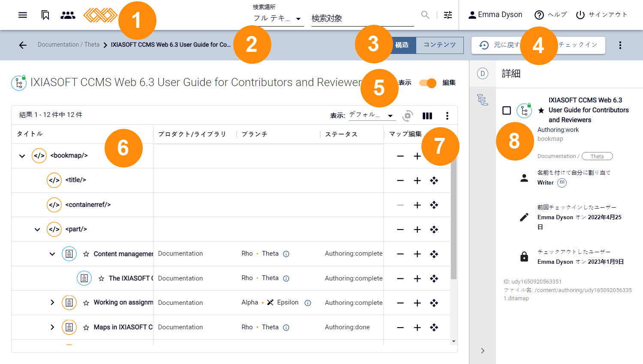Open the groups people icon
Screen dimensions: 643x364
(68, 15)
